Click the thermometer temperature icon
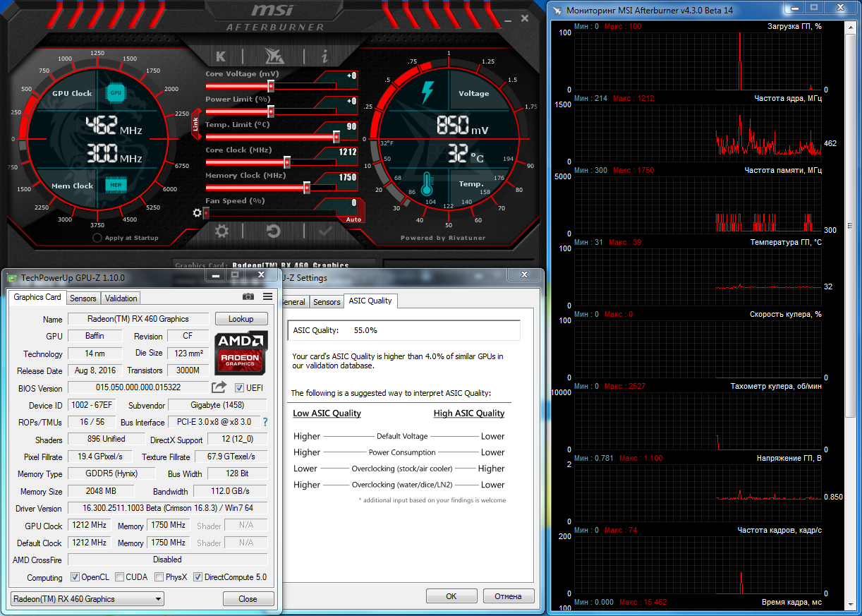862x616 pixels. (426, 183)
